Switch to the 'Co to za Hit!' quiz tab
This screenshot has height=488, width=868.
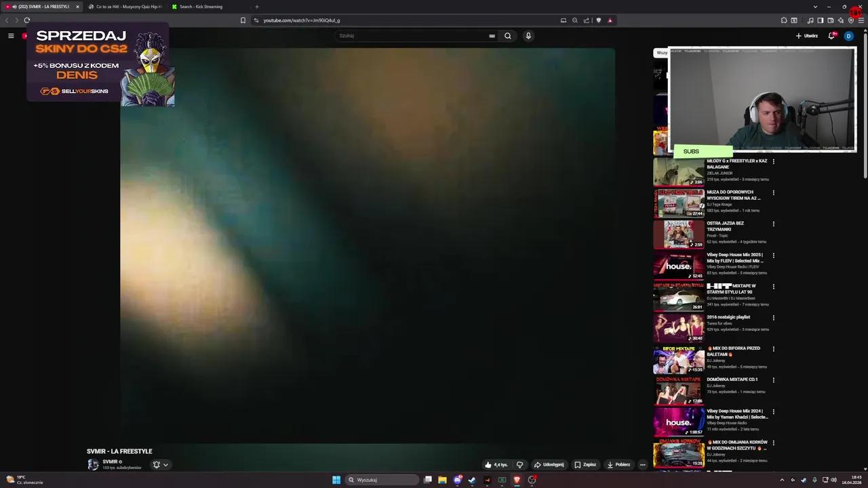pyautogui.click(x=126, y=6)
